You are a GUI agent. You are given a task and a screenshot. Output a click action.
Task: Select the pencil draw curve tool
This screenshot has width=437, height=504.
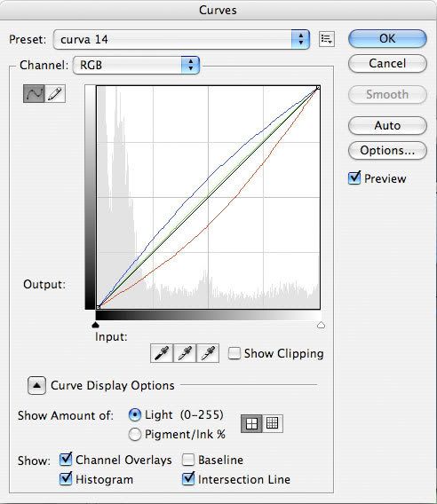click(55, 94)
